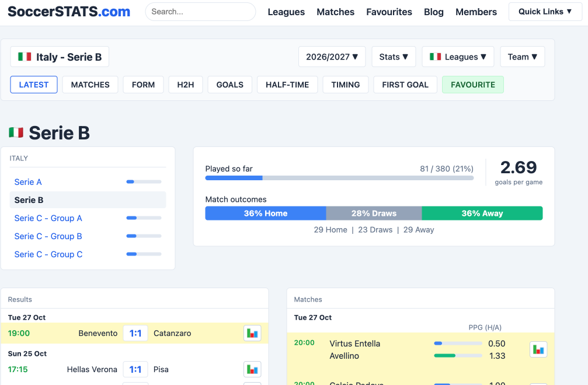The image size is (588, 385).
Task: Open the Team dropdown
Action: pyautogui.click(x=523, y=57)
